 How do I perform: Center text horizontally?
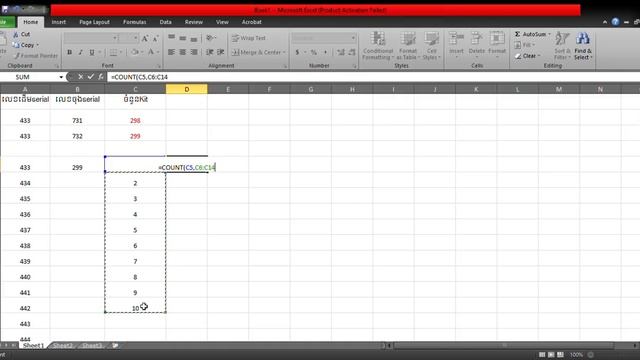pyautogui.click(x=182, y=52)
